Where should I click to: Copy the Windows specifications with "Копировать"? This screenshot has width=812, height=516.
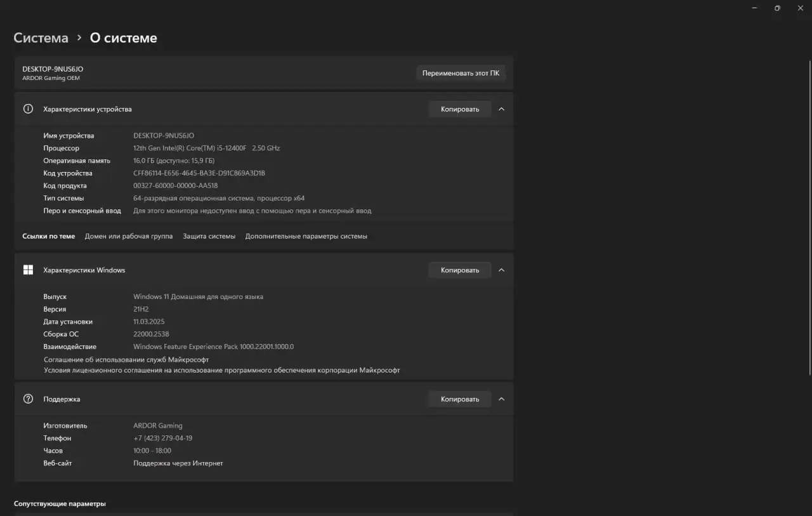(460, 270)
